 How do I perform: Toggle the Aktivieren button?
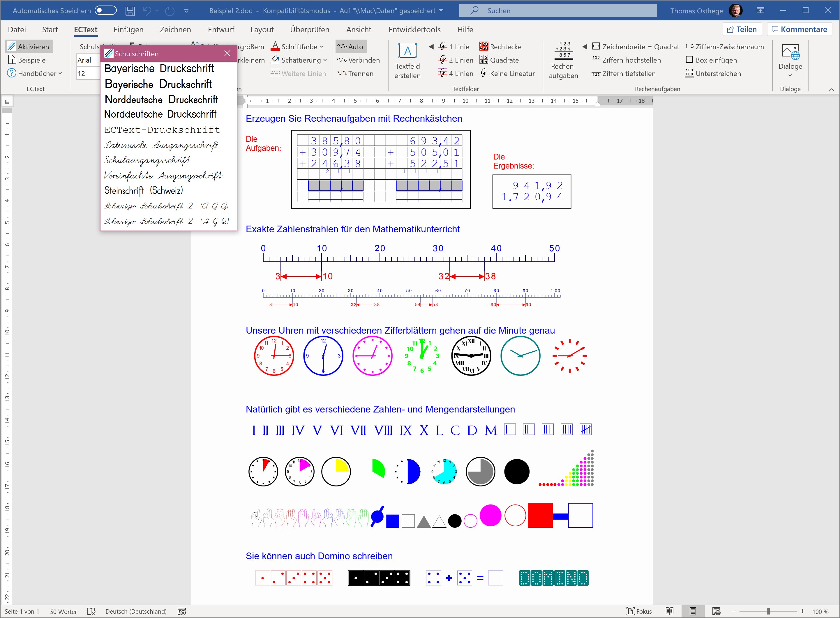click(29, 47)
